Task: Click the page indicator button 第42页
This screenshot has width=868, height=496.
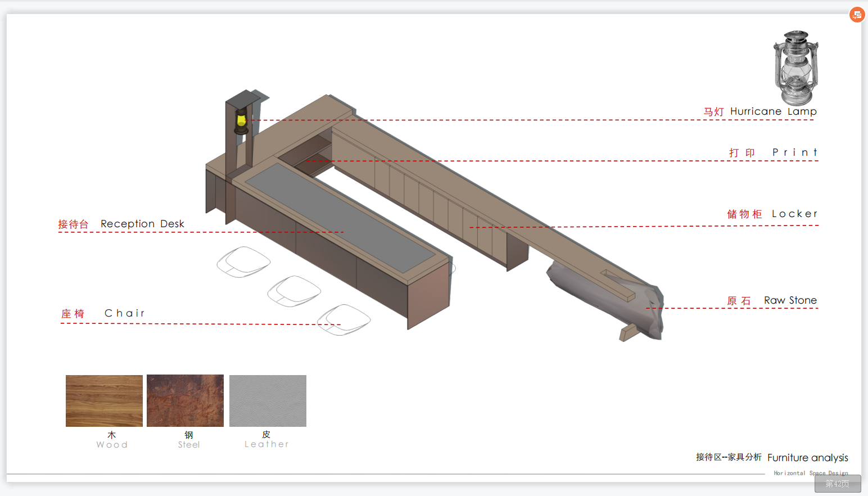Action: tap(838, 484)
